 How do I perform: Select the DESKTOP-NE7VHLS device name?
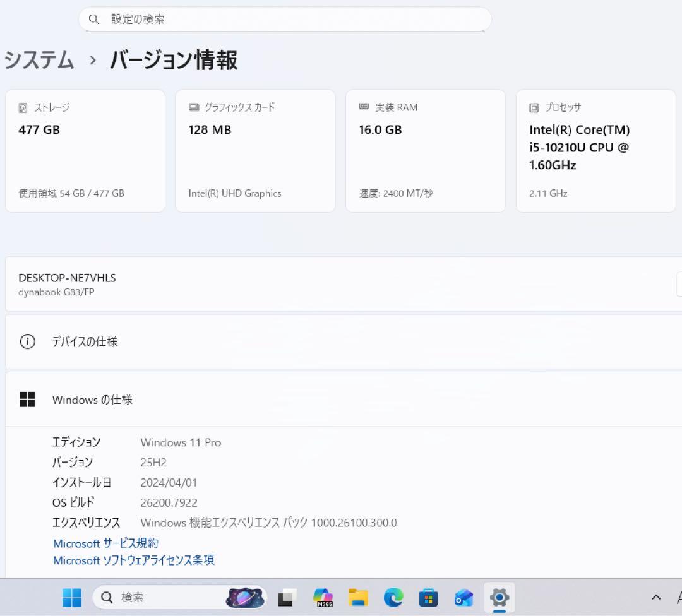[67, 278]
